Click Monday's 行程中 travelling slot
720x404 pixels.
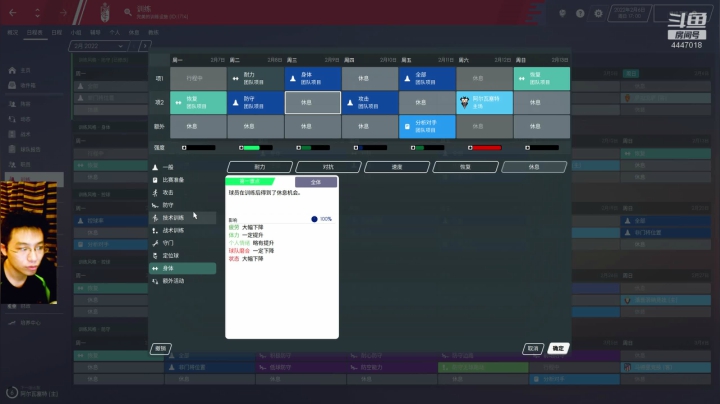point(198,79)
